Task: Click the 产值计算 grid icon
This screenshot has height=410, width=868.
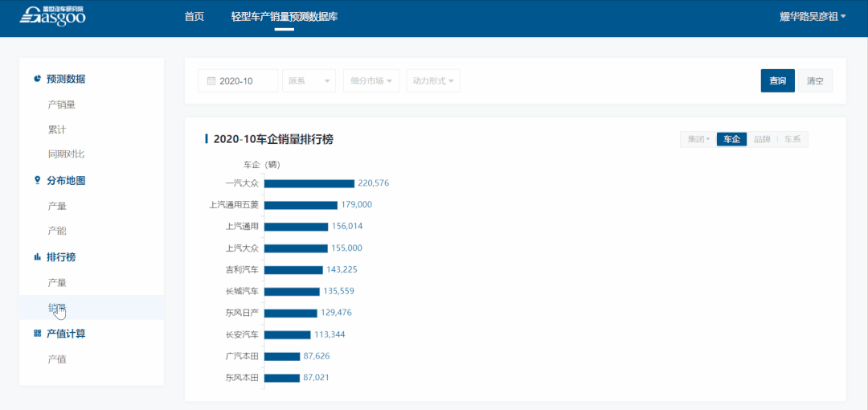Action: [37, 333]
